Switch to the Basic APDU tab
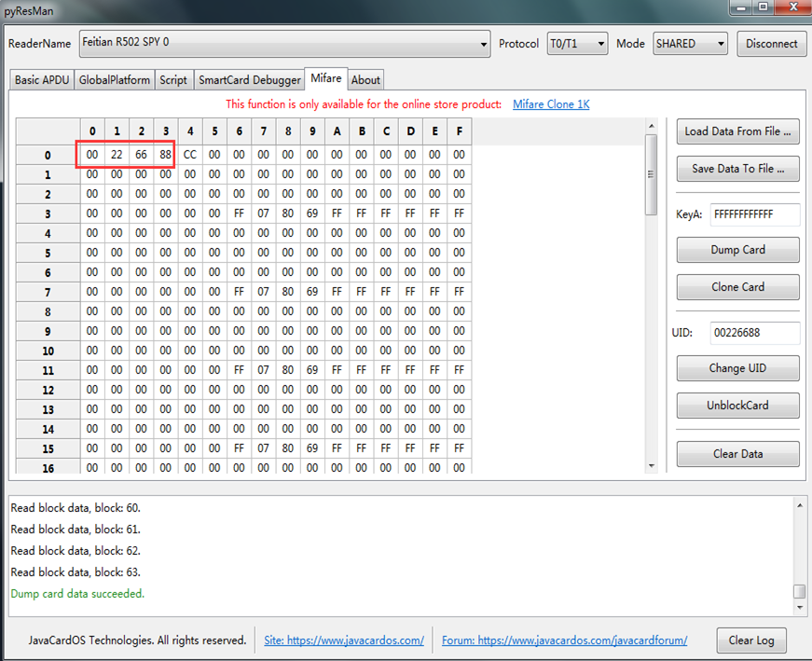Image resolution: width=812 pixels, height=661 pixels. pos(42,80)
